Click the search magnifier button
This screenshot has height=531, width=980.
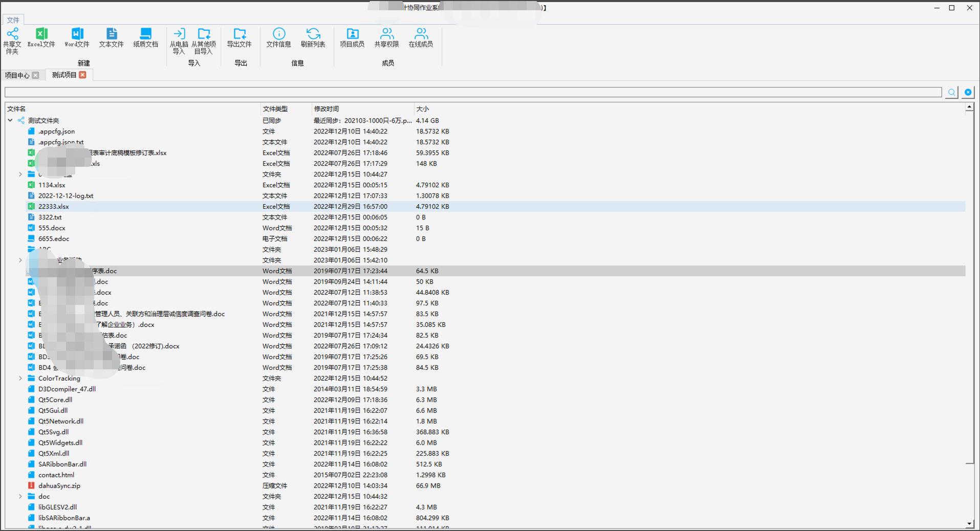[951, 92]
